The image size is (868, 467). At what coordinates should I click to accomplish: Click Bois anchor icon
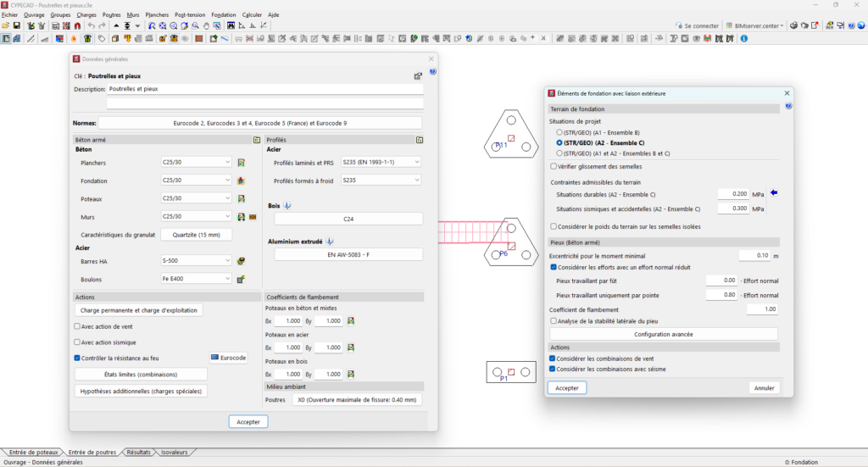tap(287, 206)
